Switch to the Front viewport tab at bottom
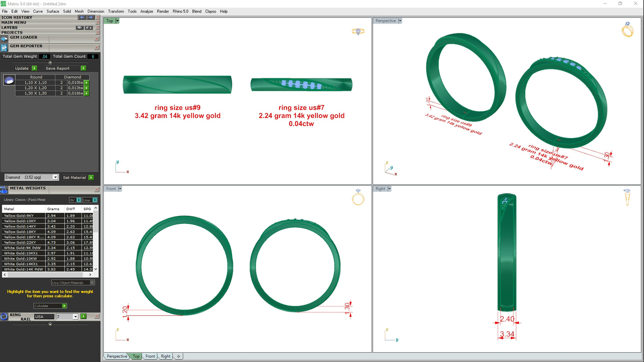 click(150, 356)
